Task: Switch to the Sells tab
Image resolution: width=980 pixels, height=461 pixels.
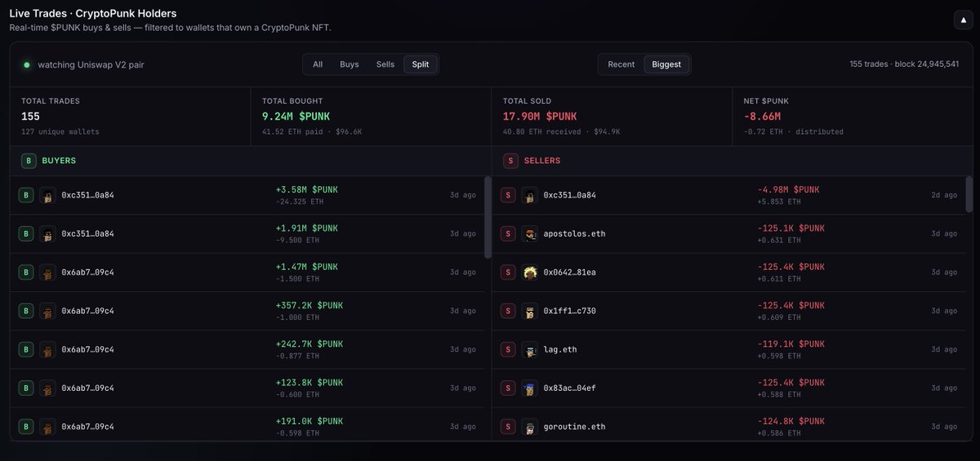Action: [385, 64]
